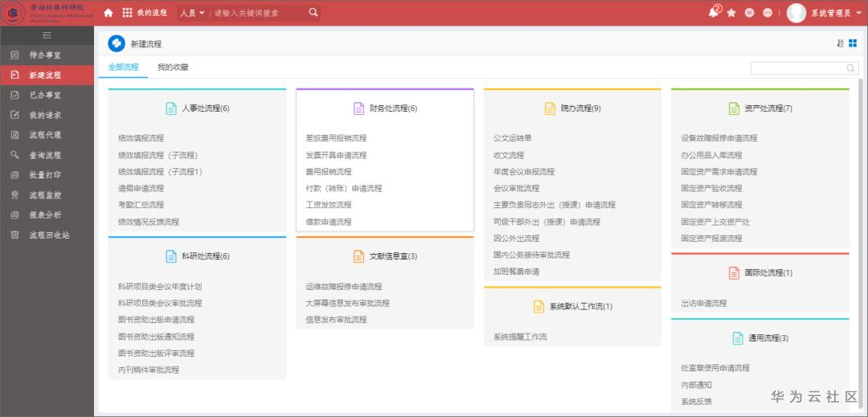The height and width of the screenshot is (417, 868).
Task: Open 流程回收站 in the sidebar
Action: tap(47, 235)
